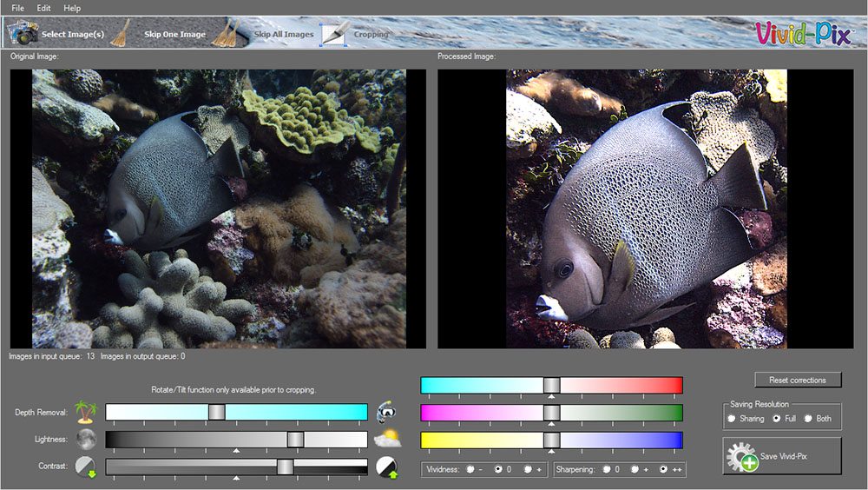Set Sharpening to single plus

pos(635,469)
